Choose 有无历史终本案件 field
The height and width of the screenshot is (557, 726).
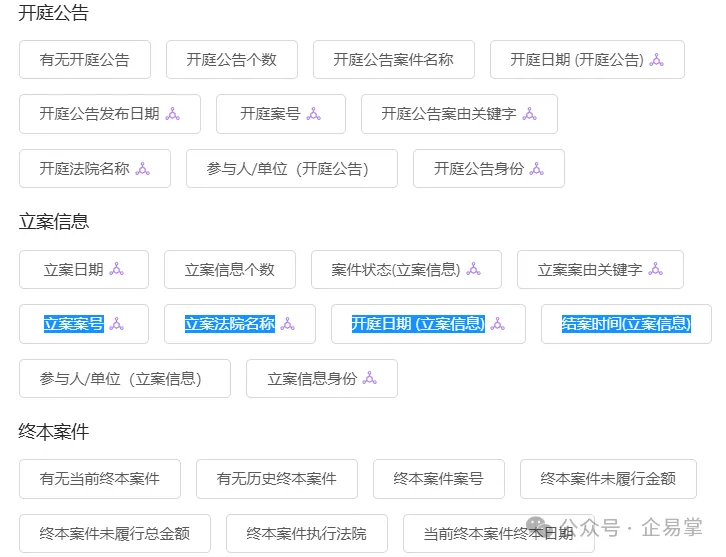pyautogui.click(x=277, y=479)
